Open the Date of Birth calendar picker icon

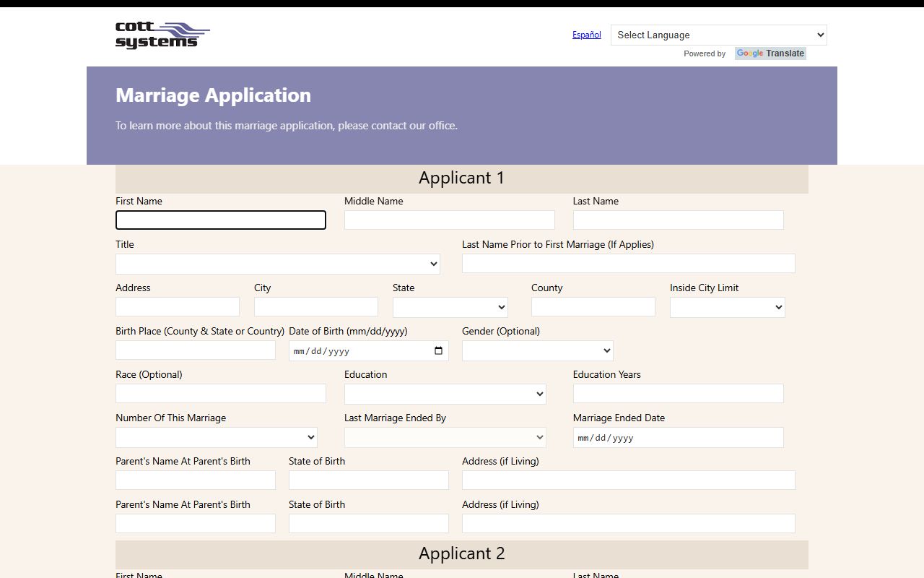(x=438, y=351)
